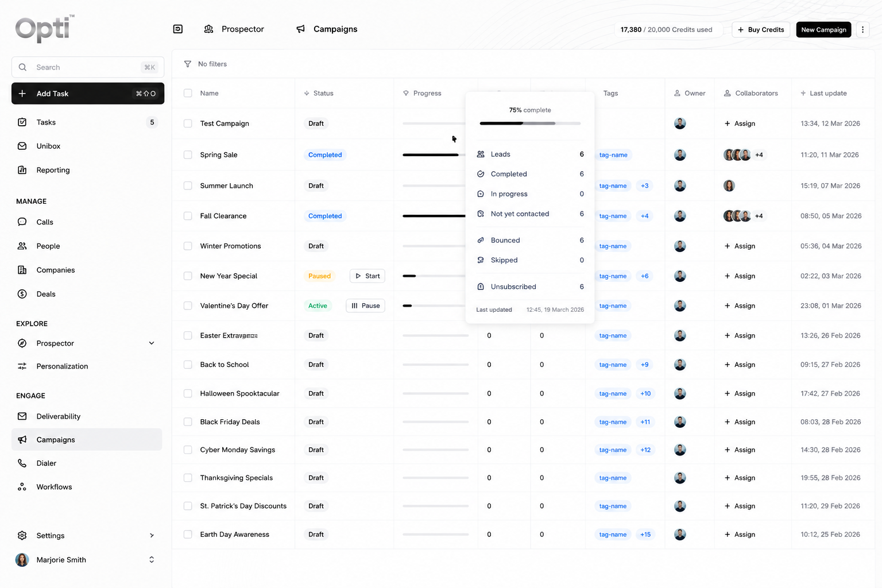The image size is (882, 588).
Task: Click the Bounced icon in popup
Action: coord(481,240)
